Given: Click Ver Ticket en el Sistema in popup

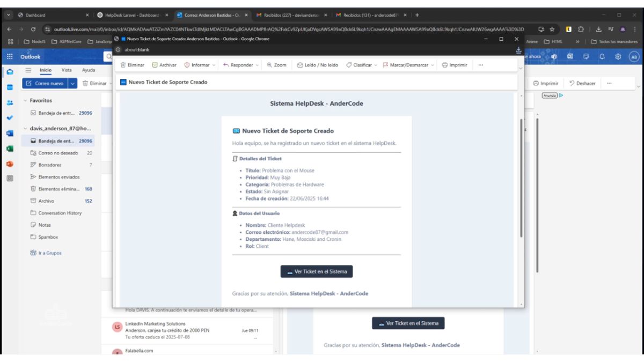Looking at the screenshot, I should pyautogui.click(x=317, y=271).
